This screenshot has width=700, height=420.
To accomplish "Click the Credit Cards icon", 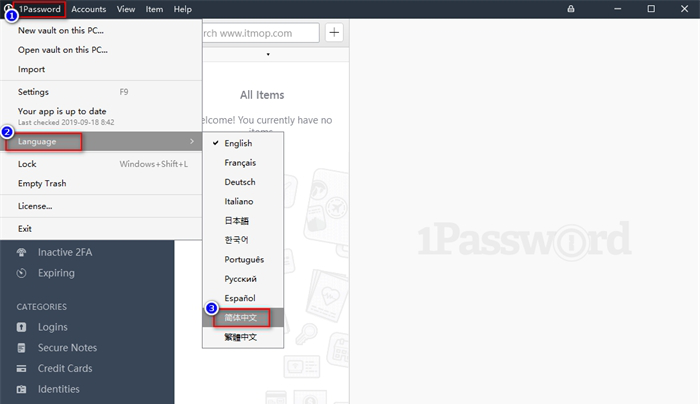I will point(21,368).
